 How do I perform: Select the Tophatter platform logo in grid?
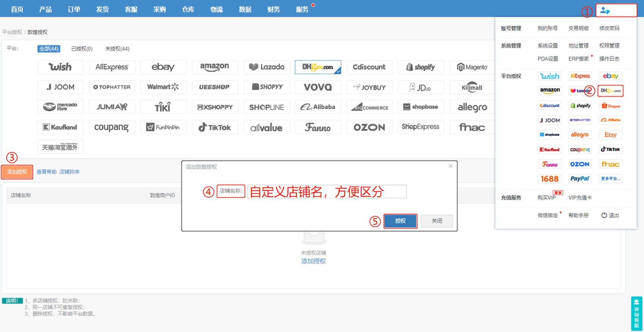point(112,87)
